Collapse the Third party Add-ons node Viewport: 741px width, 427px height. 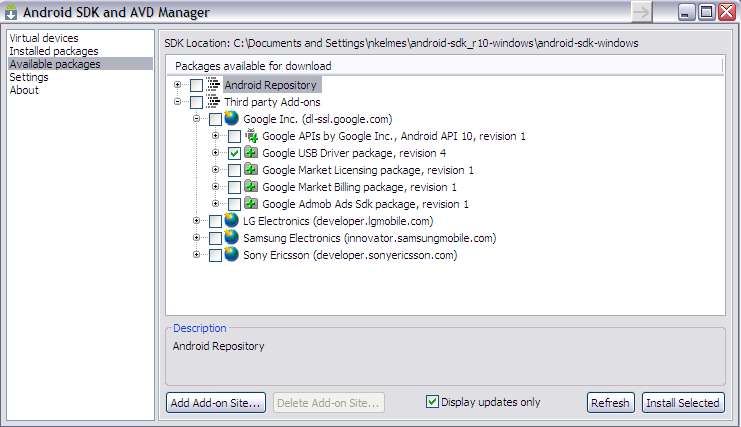click(x=177, y=102)
